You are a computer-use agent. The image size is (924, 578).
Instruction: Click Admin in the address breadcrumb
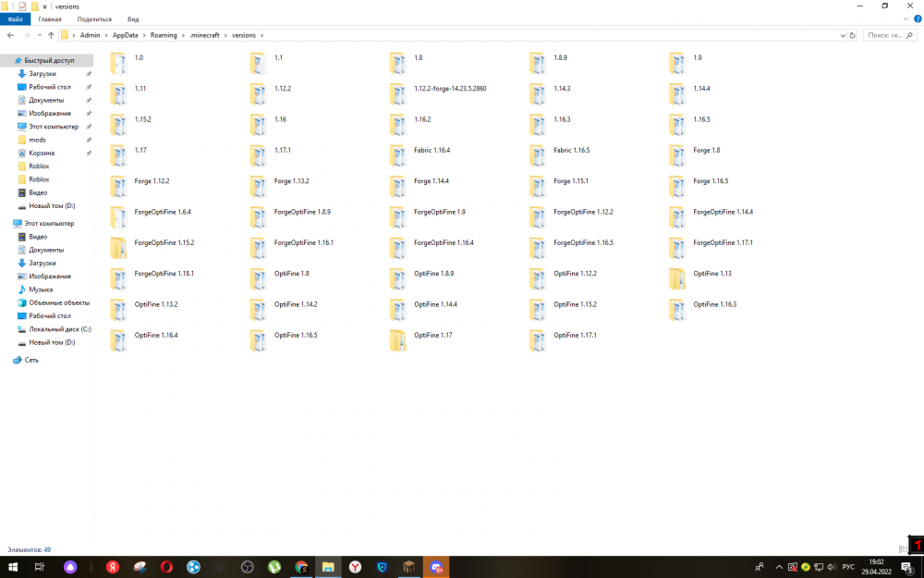pos(91,35)
